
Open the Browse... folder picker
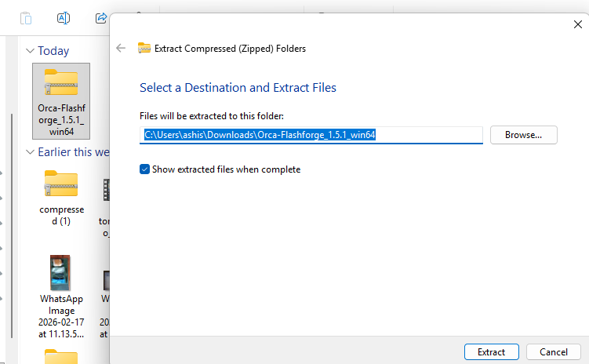point(523,135)
